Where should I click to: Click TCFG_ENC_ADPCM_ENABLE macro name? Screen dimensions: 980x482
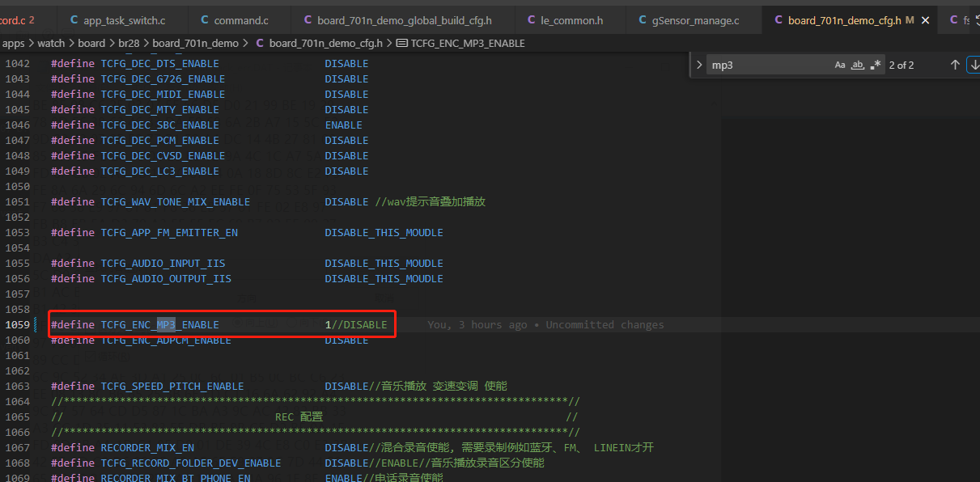[x=166, y=340]
